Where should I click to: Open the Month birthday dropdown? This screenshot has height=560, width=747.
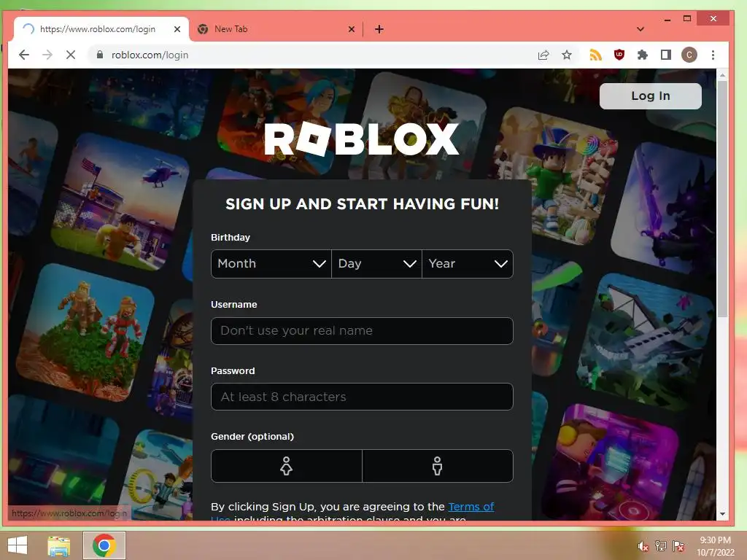271,263
